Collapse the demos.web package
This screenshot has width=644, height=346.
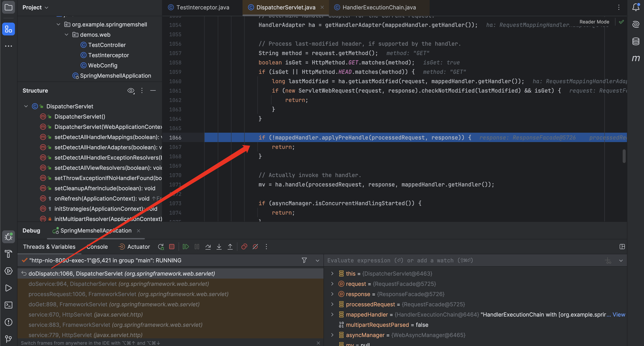tap(66, 35)
